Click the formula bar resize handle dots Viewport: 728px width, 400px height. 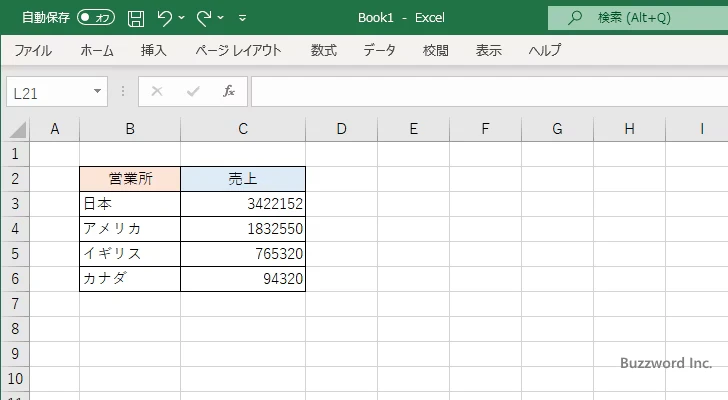click(123, 91)
